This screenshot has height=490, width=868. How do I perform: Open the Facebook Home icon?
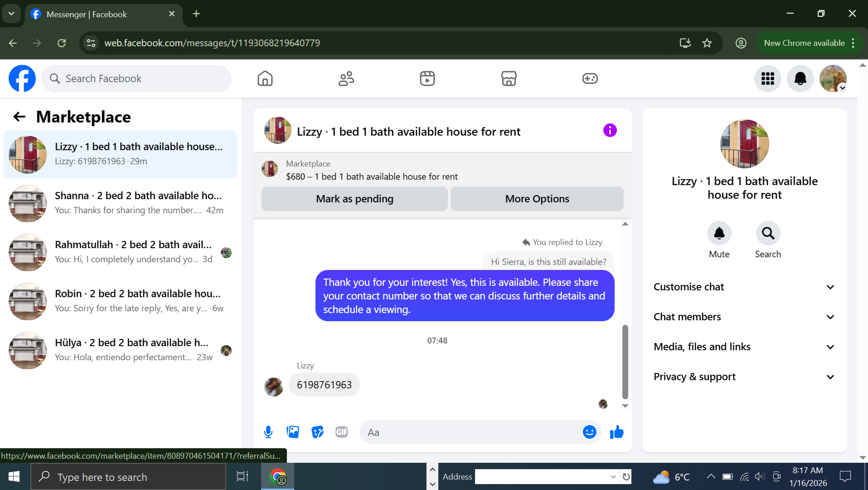(265, 78)
